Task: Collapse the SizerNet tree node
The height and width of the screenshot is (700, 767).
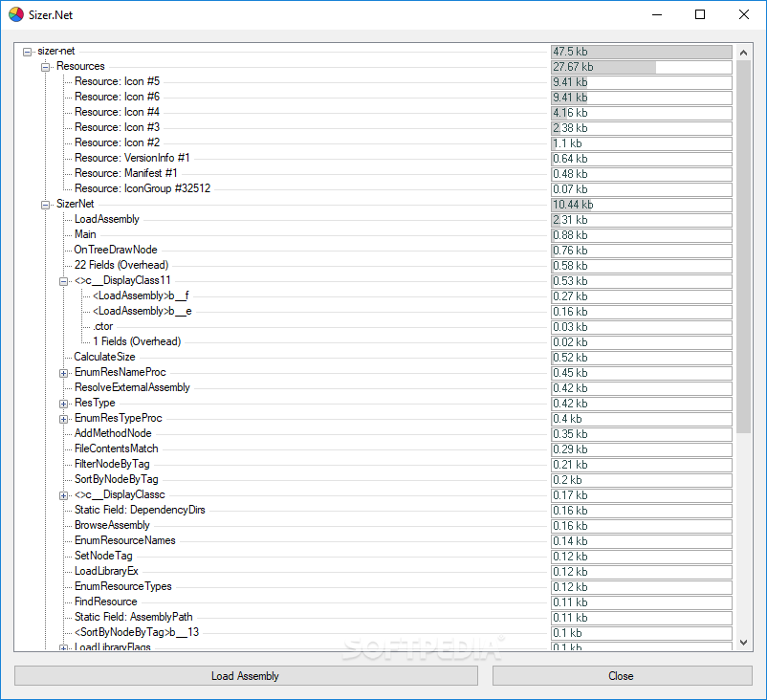Action: 46,205
